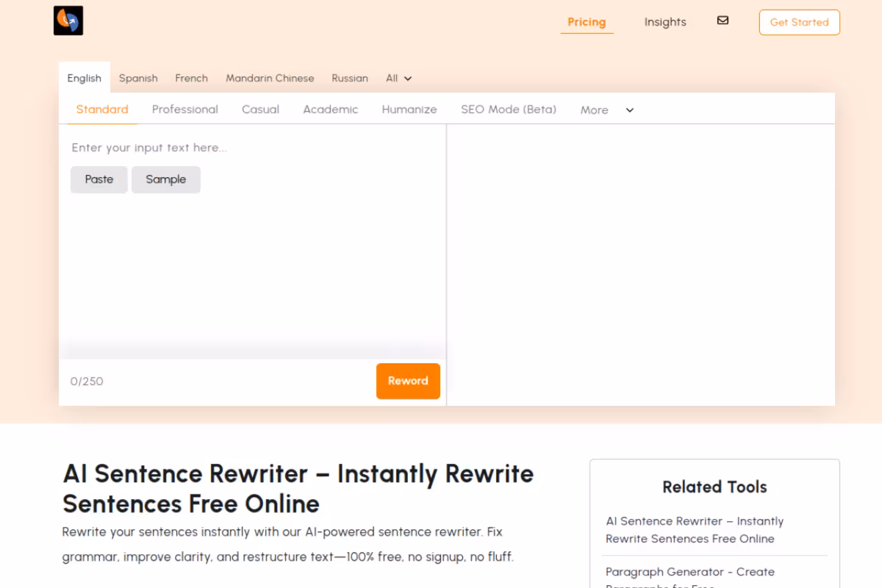Click the Paste button
The image size is (882, 588).
[99, 179]
